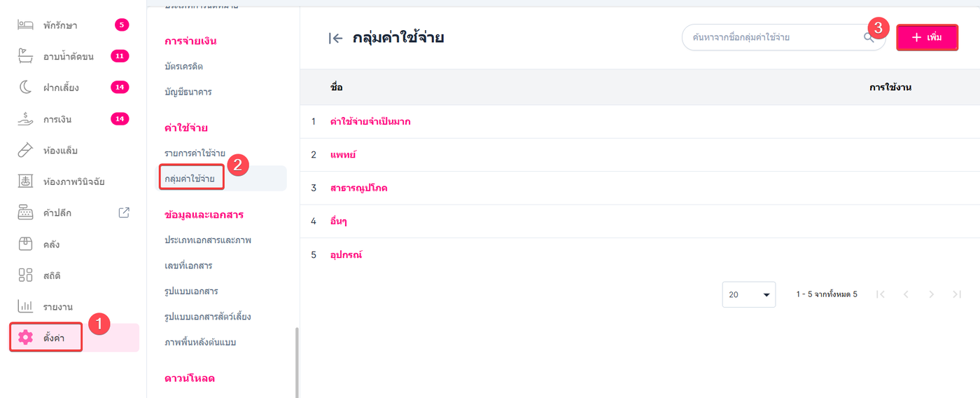The image size is (980, 398).
Task: Click the expense group search field
Action: point(770,37)
